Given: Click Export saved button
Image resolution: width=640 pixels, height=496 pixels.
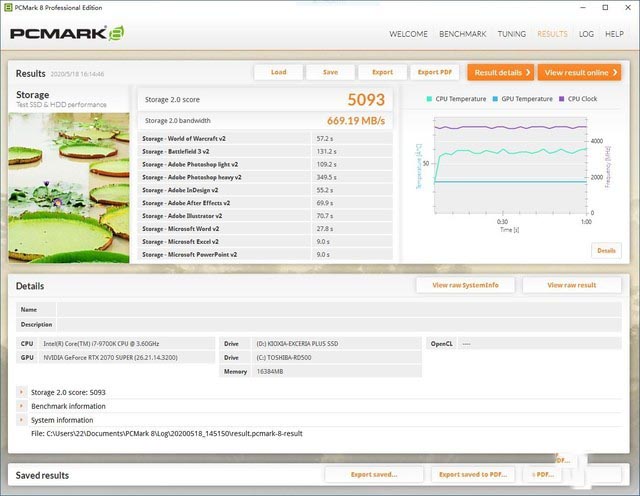Looking at the screenshot, I should tap(374, 474).
